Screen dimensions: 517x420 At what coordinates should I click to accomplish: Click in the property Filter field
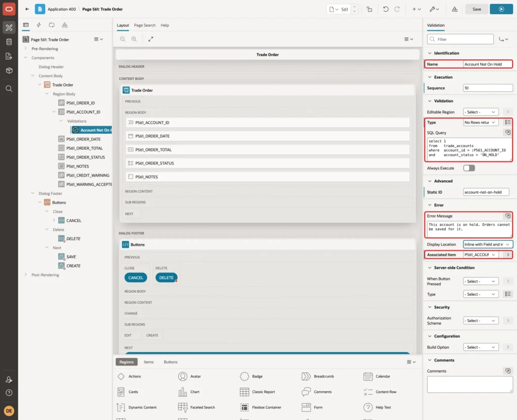click(460, 39)
